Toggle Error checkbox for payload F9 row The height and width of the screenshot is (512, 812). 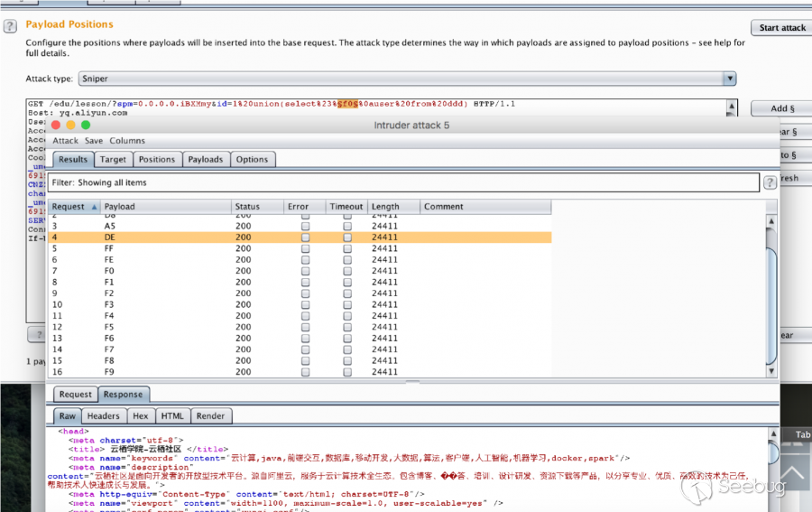(305, 372)
